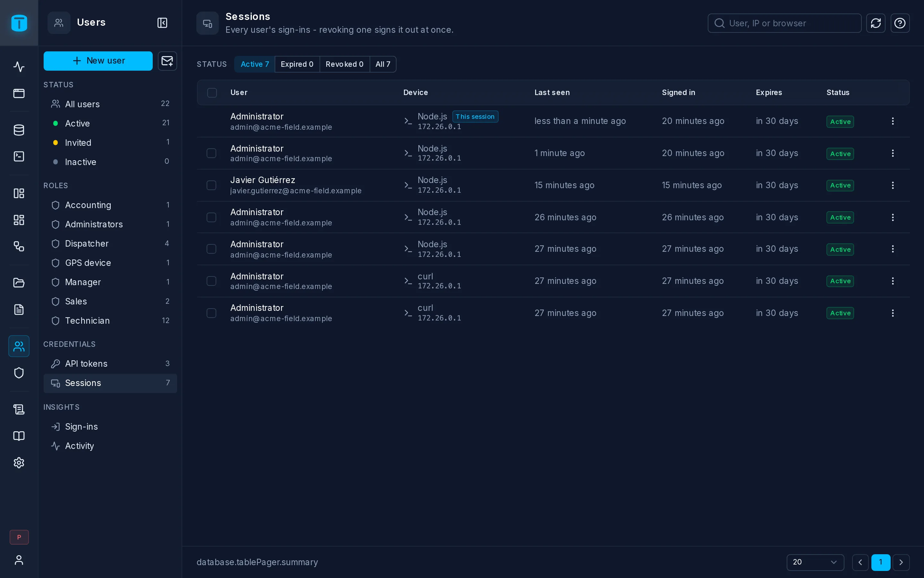This screenshot has height=578, width=924.
Task: Open Activity insights
Action: click(x=110, y=446)
